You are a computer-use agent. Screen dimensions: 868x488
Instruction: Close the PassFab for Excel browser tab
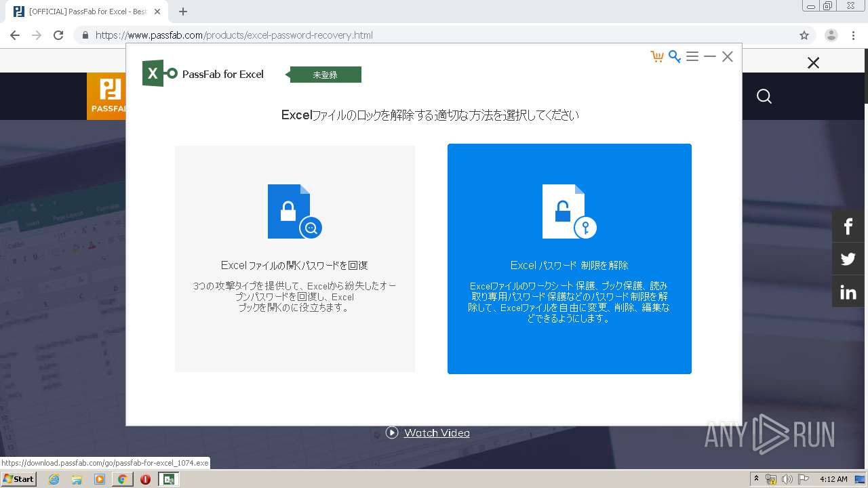[157, 12]
